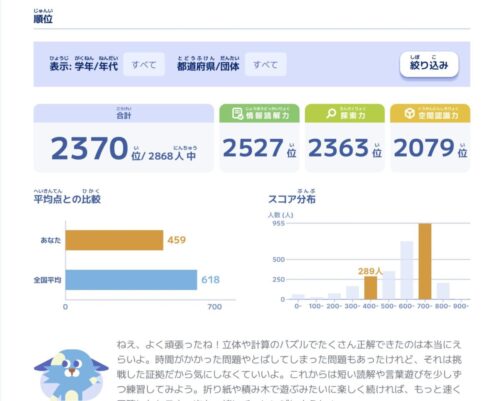Click the 800- distribution bar
This screenshot has height=401, width=500.
tap(443, 291)
